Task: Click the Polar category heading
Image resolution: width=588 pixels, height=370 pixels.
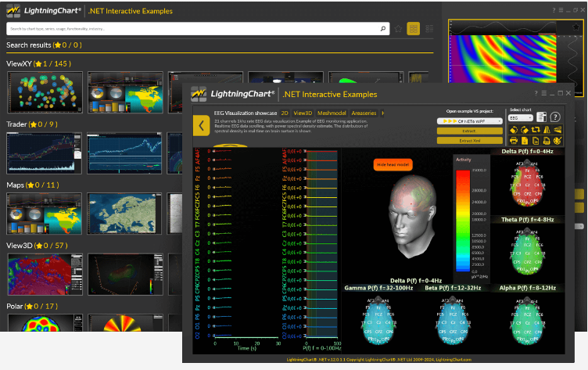Action: [32, 306]
